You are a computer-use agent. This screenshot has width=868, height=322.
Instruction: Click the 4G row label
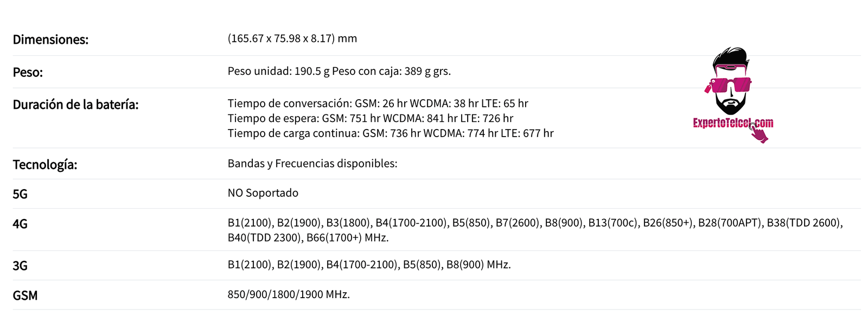tap(20, 224)
